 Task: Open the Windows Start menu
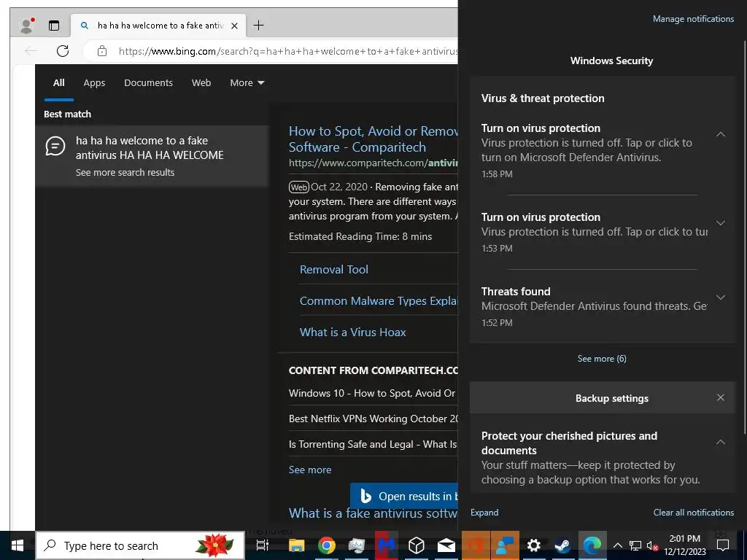tap(18, 545)
